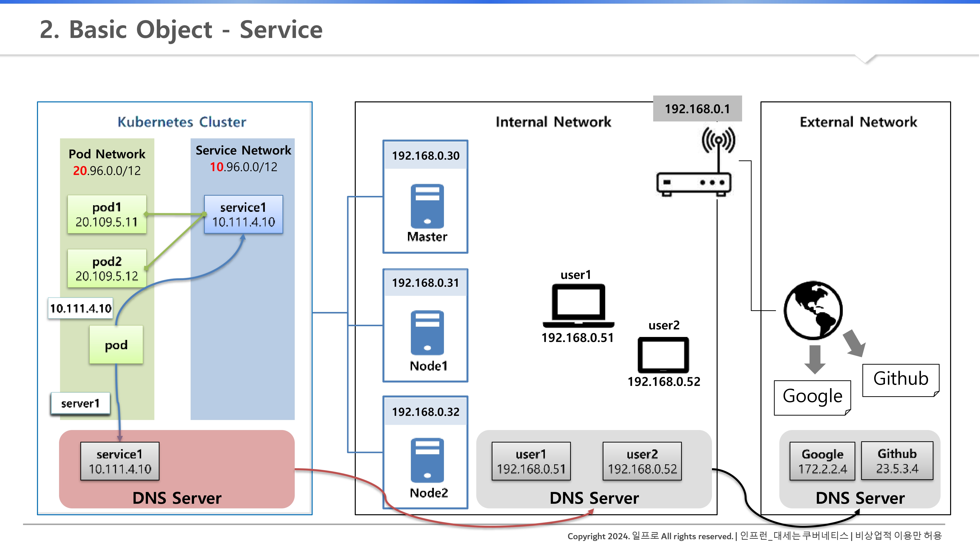Click the globe internet icon
The image size is (980, 551).
813,310
